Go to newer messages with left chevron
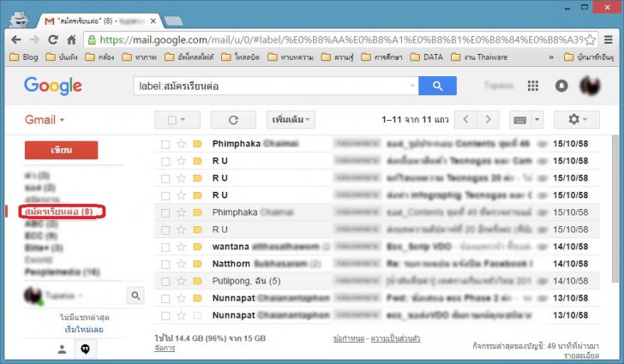The height and width of the screenshot is (364, 624). tap(466, 120)
